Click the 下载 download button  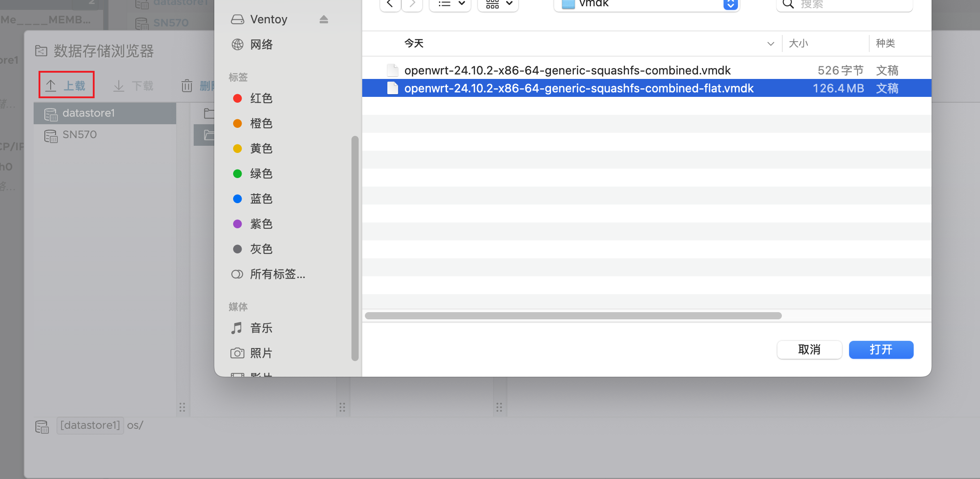coord(133,86)
